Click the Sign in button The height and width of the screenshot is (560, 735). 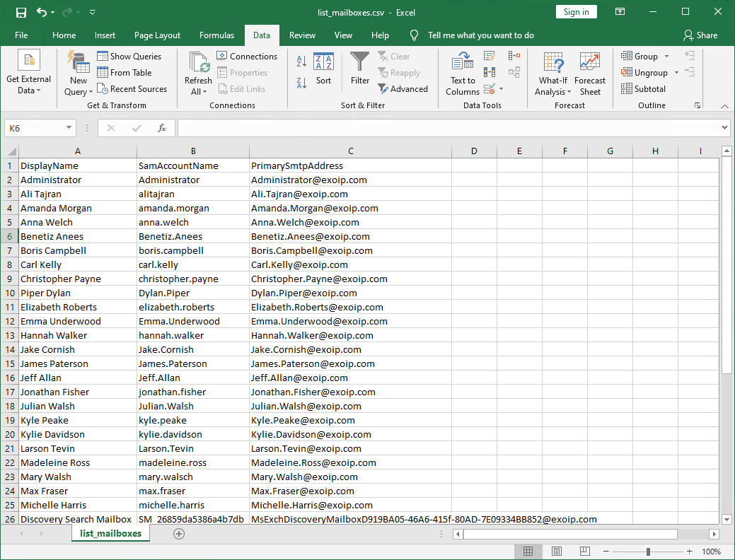click(x=576, y=12)
